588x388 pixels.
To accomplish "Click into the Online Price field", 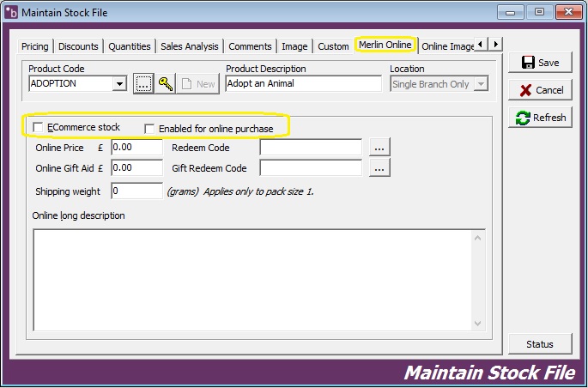I will coord(136,148).
